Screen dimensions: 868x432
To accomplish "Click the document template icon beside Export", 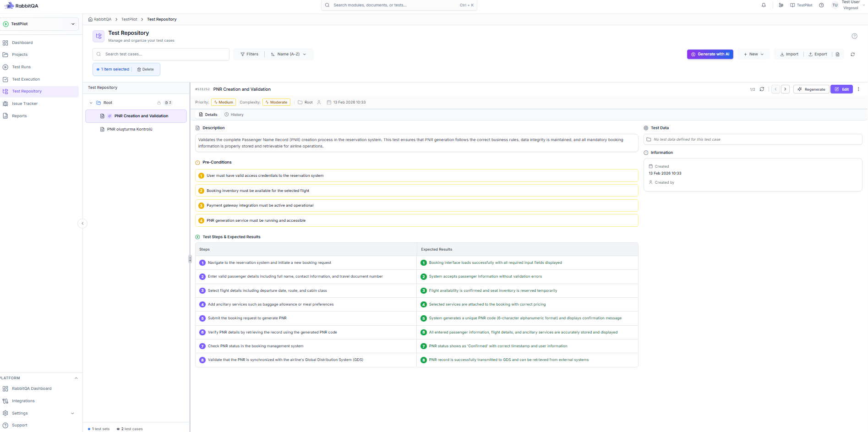I will [837, 54].
